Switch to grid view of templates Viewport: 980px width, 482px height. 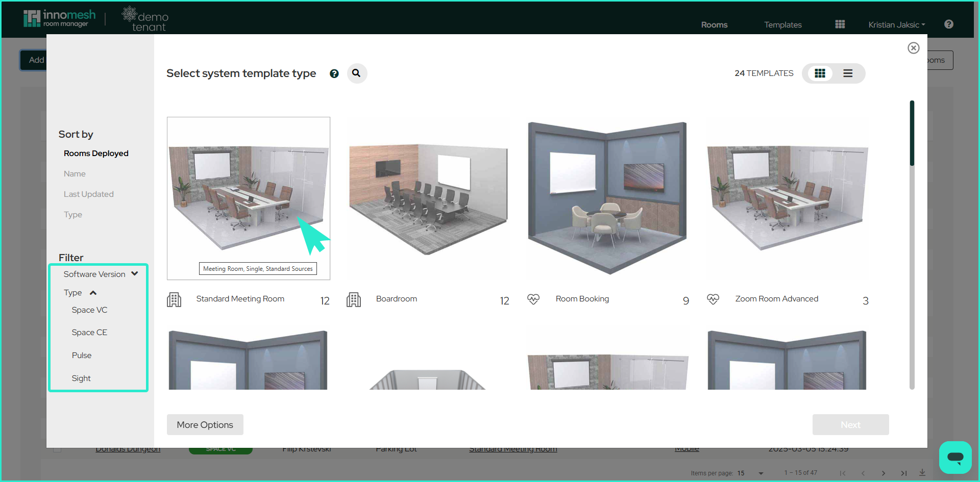820,73
